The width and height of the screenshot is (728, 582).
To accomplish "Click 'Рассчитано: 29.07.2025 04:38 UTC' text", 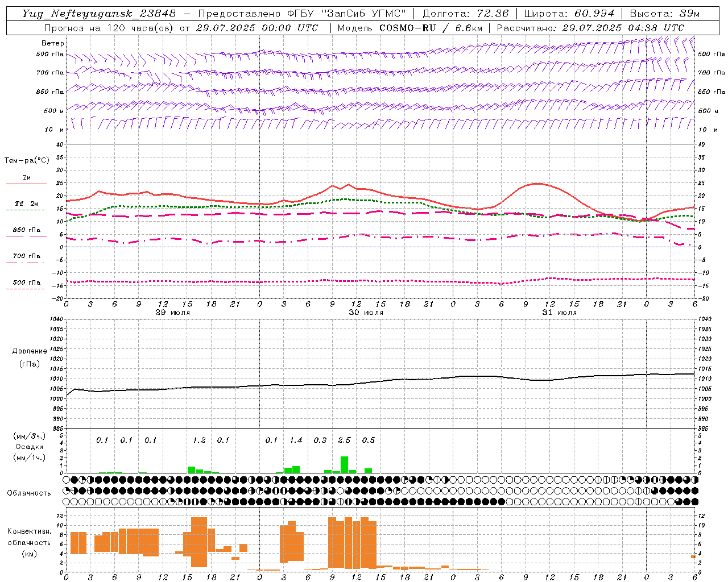I will (590, 28).
